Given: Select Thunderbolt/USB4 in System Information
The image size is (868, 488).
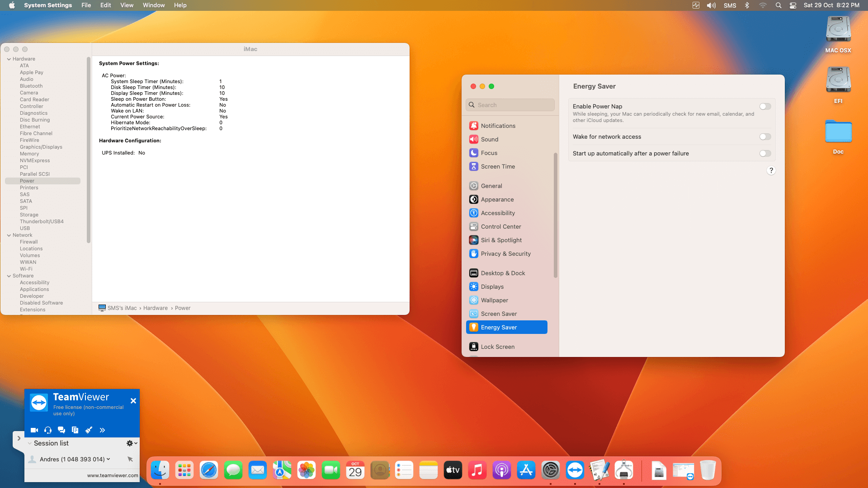Looking at the screenshot, I should pyautogui.click(x=42, y=221).
